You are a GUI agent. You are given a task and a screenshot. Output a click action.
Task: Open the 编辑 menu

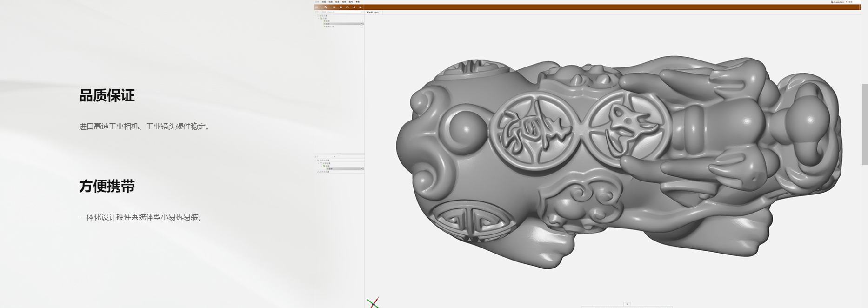pyautogui.click(x=324, y=2)
